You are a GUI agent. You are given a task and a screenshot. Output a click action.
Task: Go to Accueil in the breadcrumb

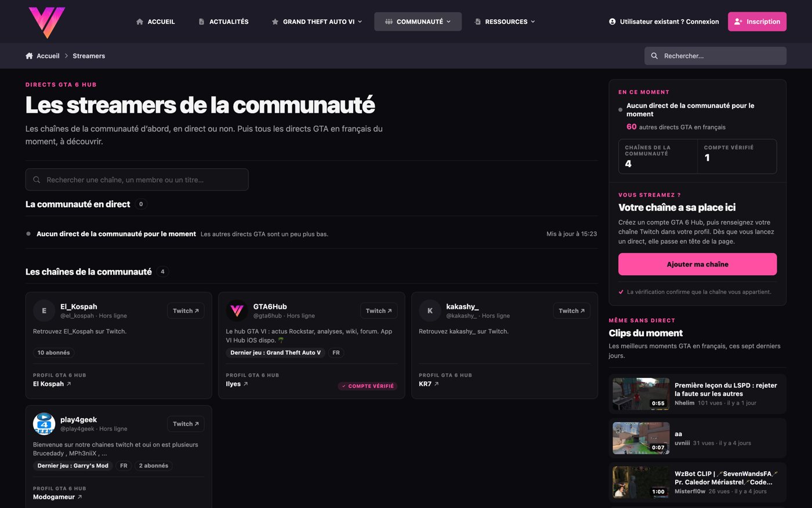tap(48, 56)
